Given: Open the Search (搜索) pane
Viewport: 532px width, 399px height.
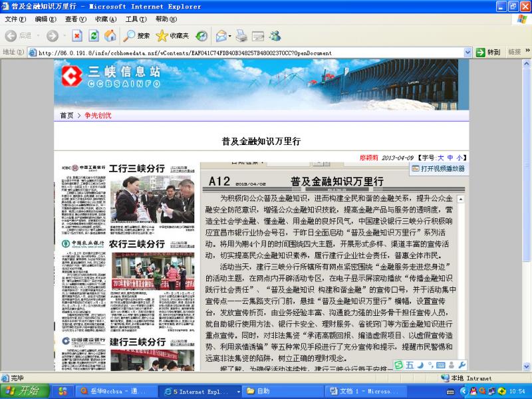Looking at the screenshot, I should click(x=136, y=36).
